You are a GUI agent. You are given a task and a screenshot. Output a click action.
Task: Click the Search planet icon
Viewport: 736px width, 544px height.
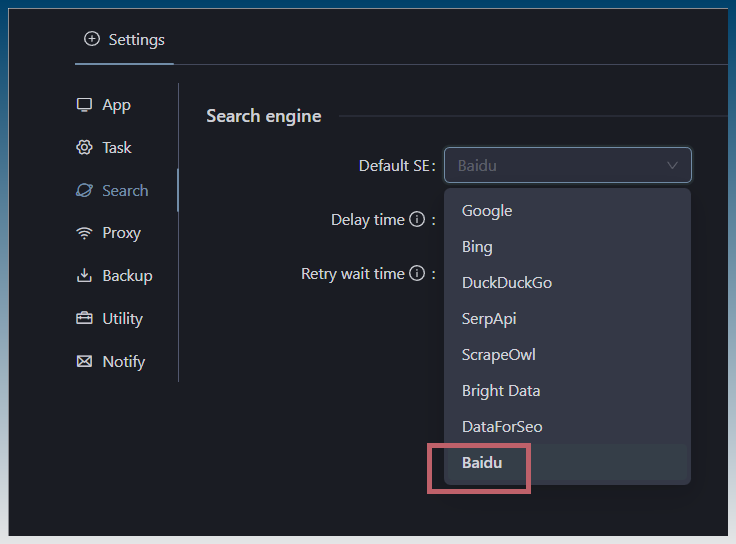pyautogui.click(x=85, y=190)
